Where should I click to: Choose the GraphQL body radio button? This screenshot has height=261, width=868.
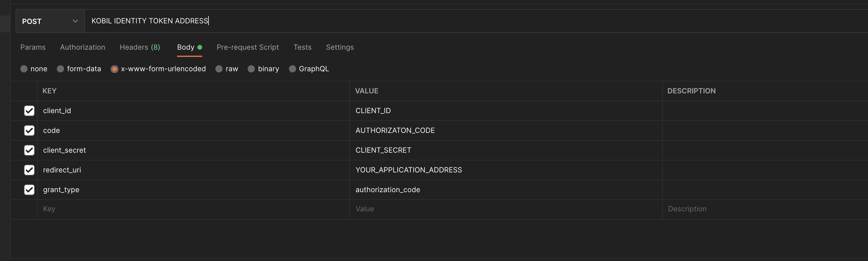pyautogui.click(x=293, y=69)
